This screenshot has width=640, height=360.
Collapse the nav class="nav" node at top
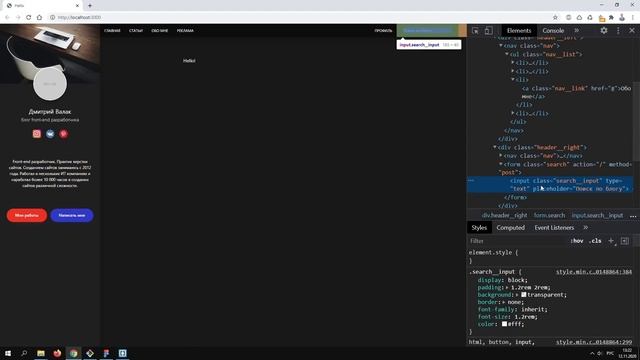click(501, 46)
